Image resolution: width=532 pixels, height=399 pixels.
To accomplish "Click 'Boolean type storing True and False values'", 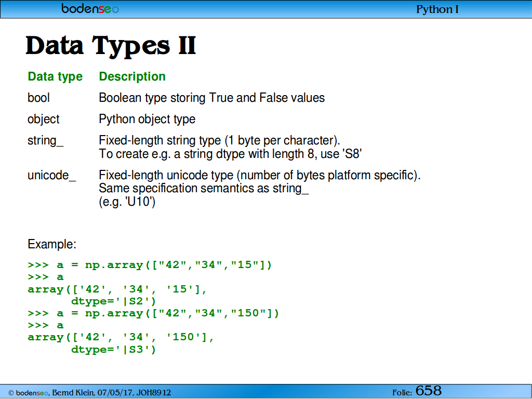I will (212, 98).
